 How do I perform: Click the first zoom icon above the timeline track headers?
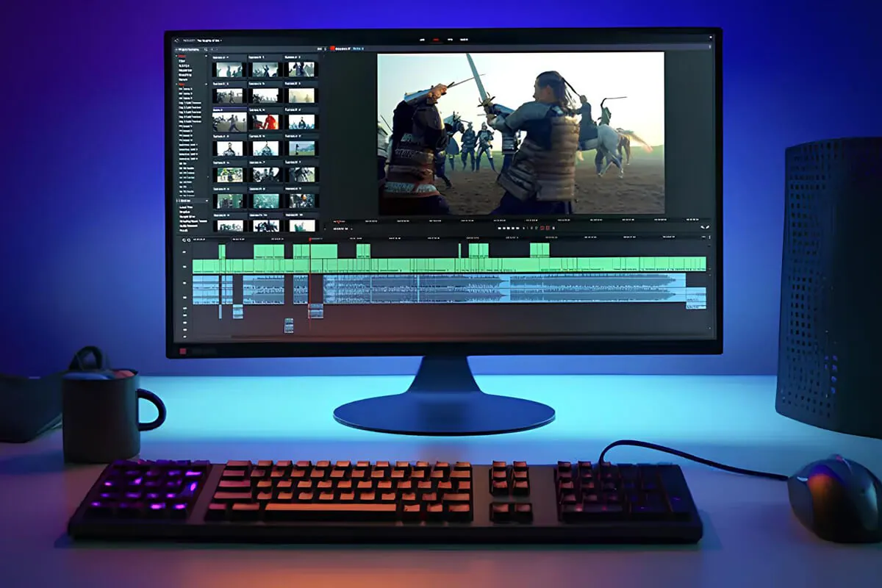184,240
